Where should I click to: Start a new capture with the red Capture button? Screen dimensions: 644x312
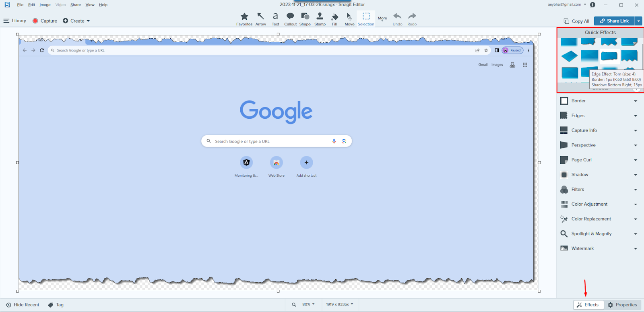tap(45, 21)
